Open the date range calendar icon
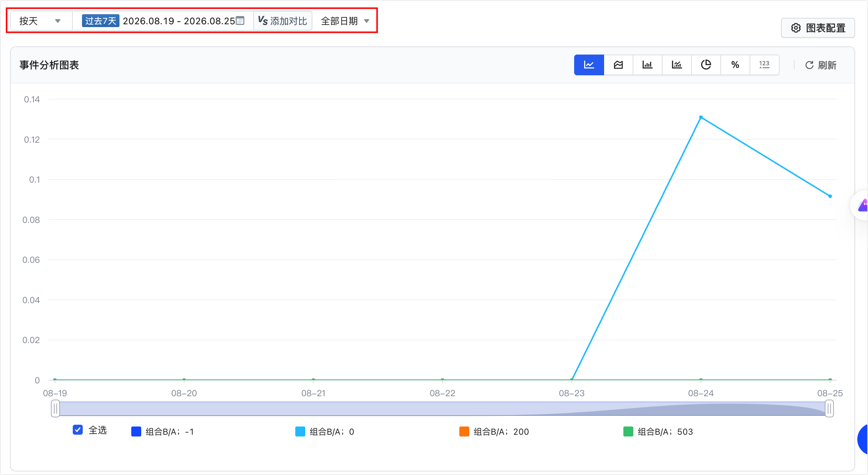 [240, 21]
